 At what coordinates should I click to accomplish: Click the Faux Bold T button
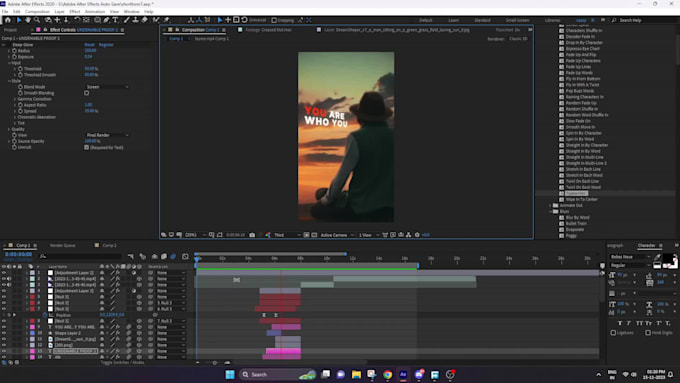click(x=620, y=323)
